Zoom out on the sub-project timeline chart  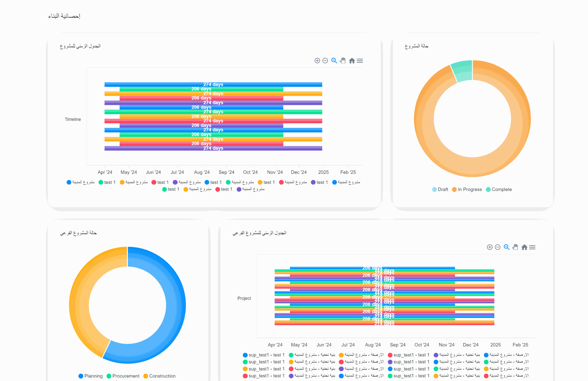[x=498, y=247]
